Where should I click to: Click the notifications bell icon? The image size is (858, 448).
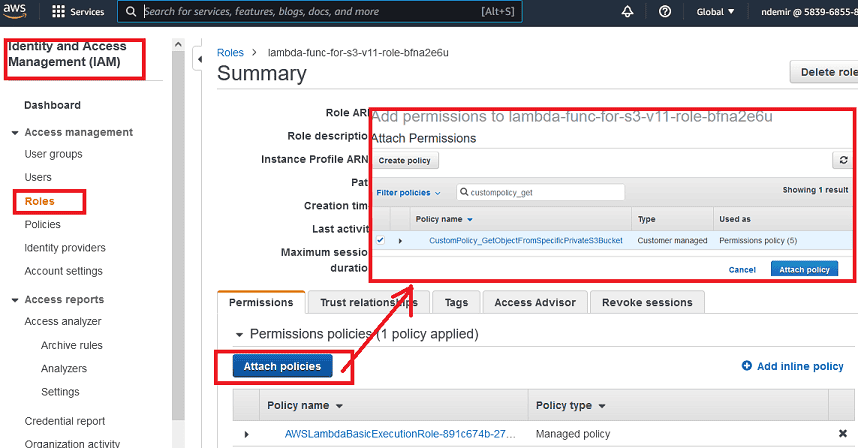tap(628, 12)
